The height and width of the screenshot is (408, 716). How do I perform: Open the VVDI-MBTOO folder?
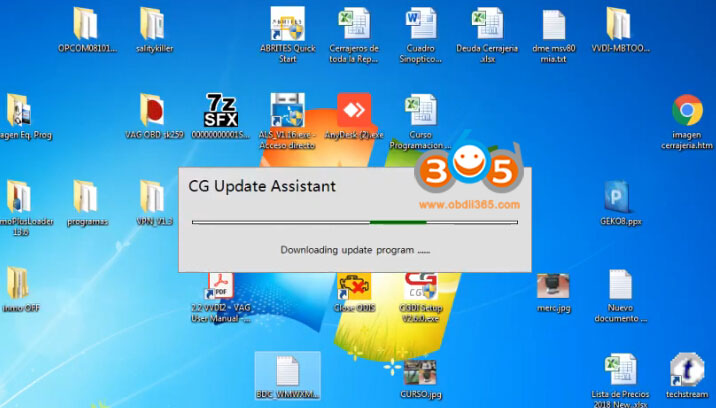(620, 24)
